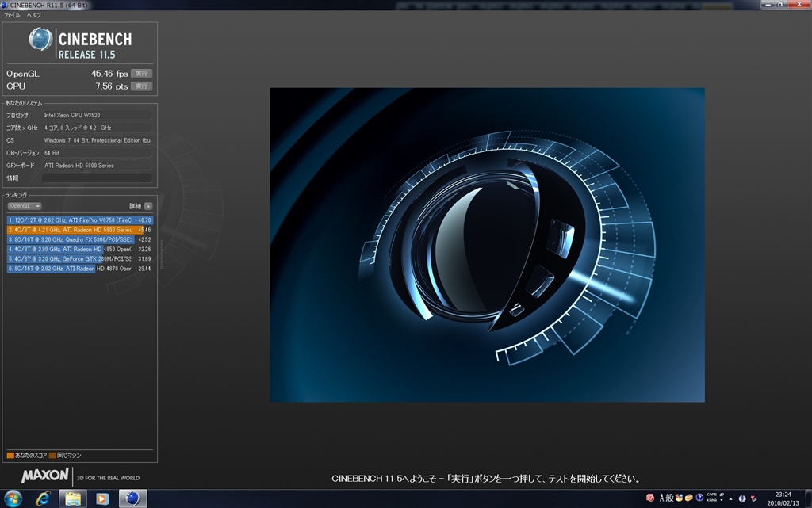Image resolution: width=812 pixels, height=508 pixels.
Task: Click the GFX board field ATI Radeon HD 5800 Series
Action: [x=97, y=166]
